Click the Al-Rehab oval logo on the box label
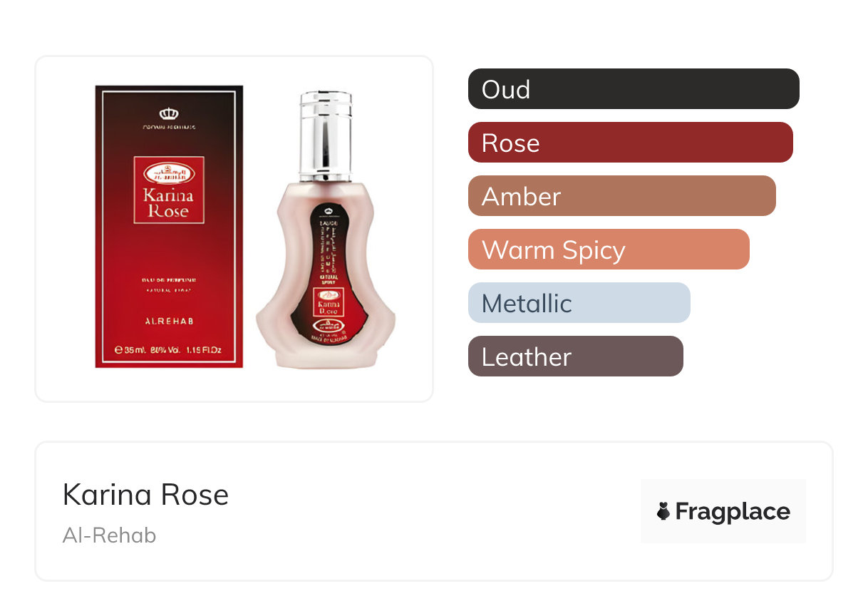The width and height of the screenshot is (868, 616). click(168, 173)
